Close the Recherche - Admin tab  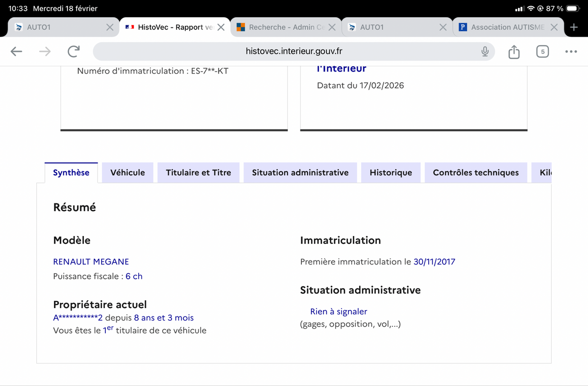[332, 27]
